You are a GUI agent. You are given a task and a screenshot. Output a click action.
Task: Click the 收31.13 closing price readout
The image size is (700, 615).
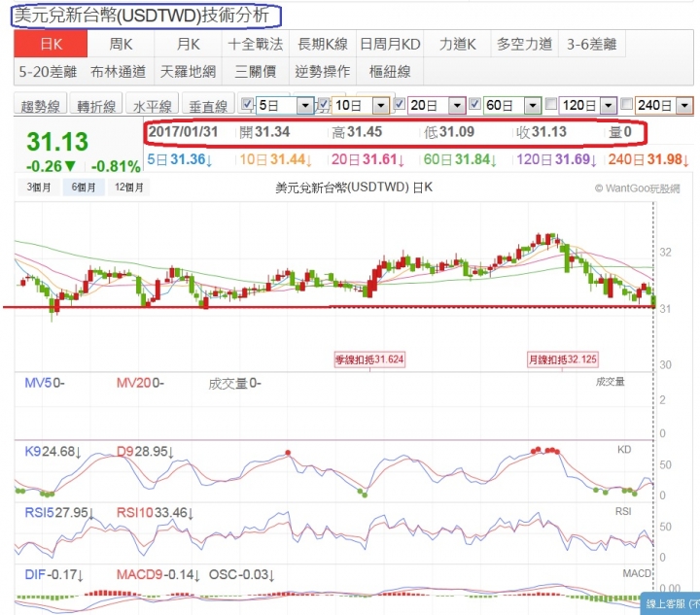542,132
